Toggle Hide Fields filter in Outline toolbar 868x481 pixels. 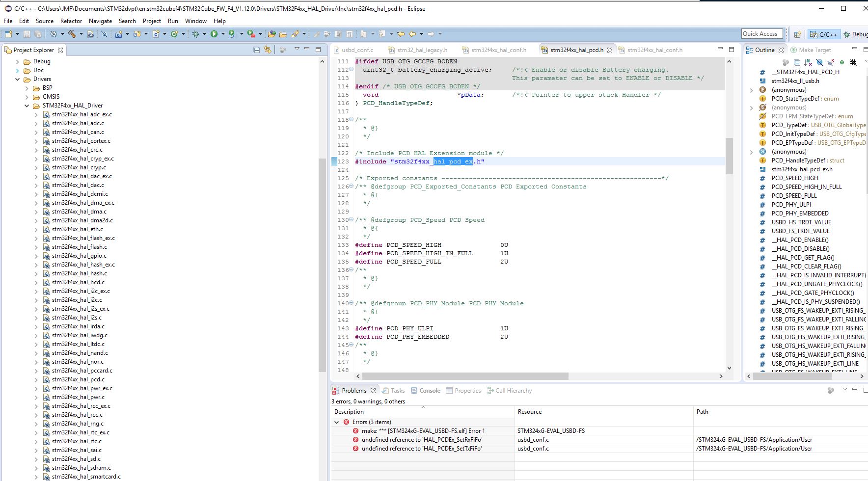point(819,63)
